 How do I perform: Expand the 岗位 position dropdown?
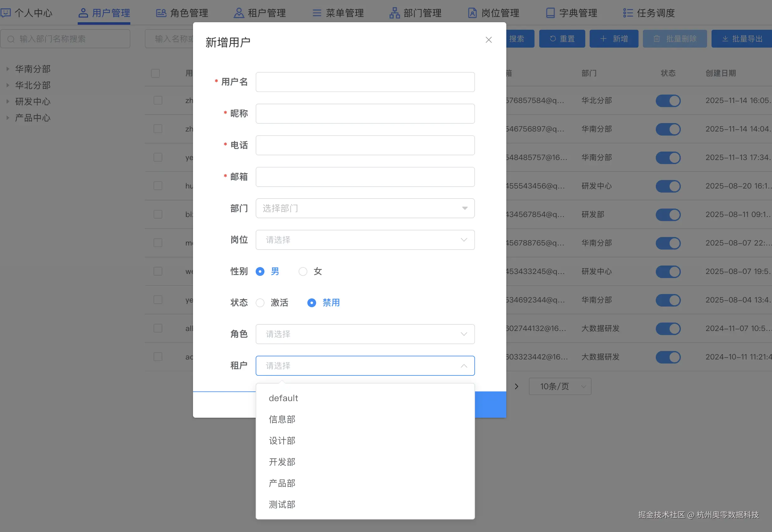(x=365, y=240)
